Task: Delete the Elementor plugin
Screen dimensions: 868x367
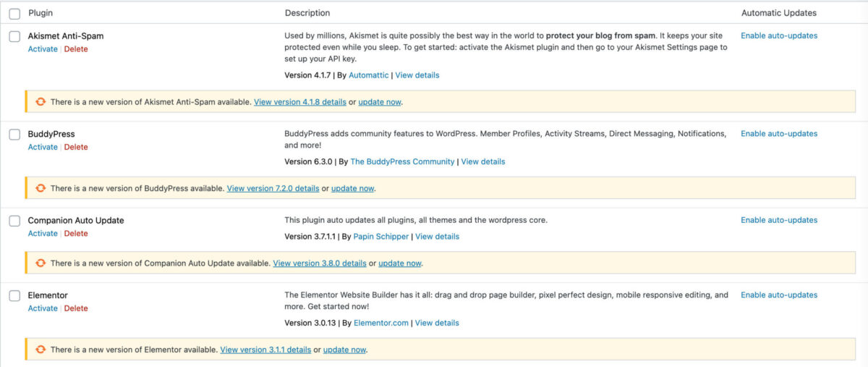Action: tap(76, 308)
